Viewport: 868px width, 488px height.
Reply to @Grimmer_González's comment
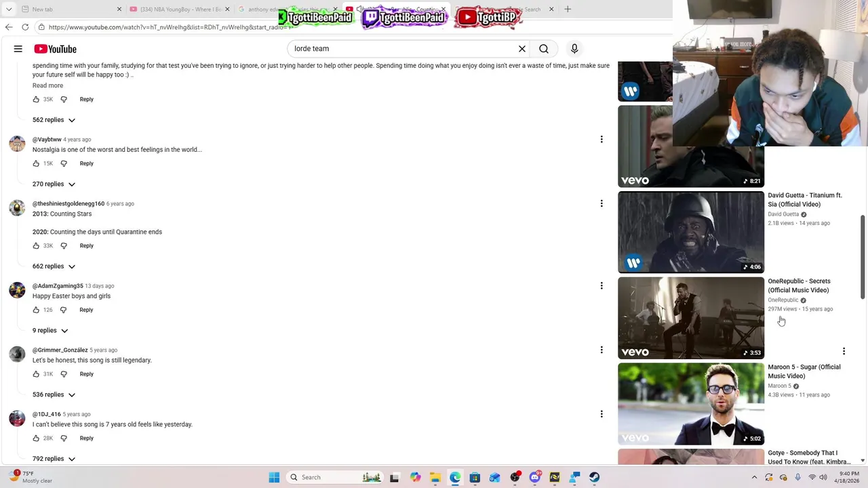point(86,374)
